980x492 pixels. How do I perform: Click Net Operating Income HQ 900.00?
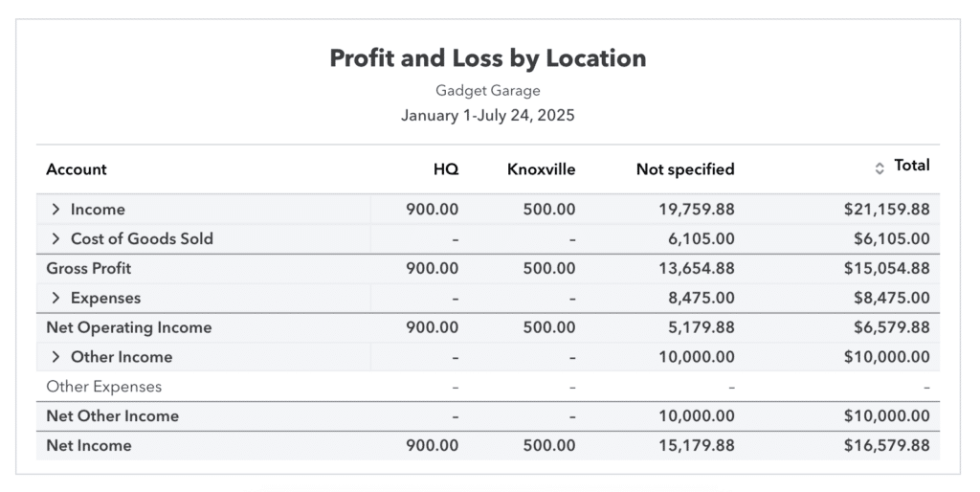(432, 327)
